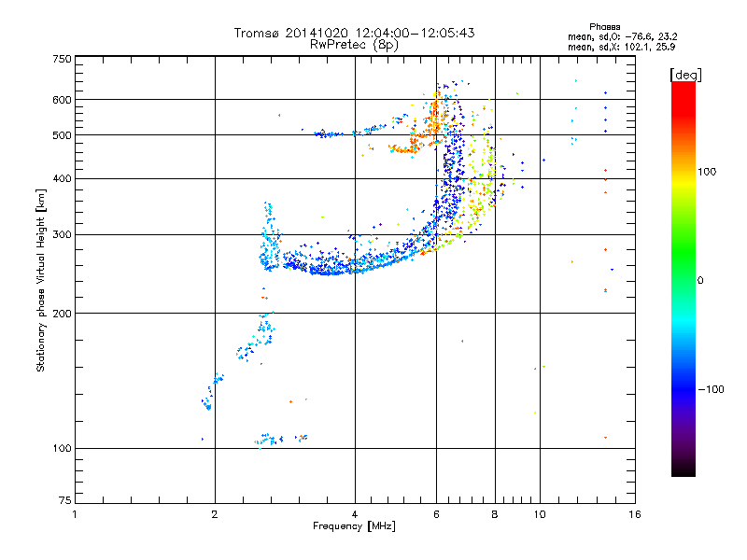747x560 pixels.
Task: Click the '750' y-axis tick label
Action: [x=62, y=59]
